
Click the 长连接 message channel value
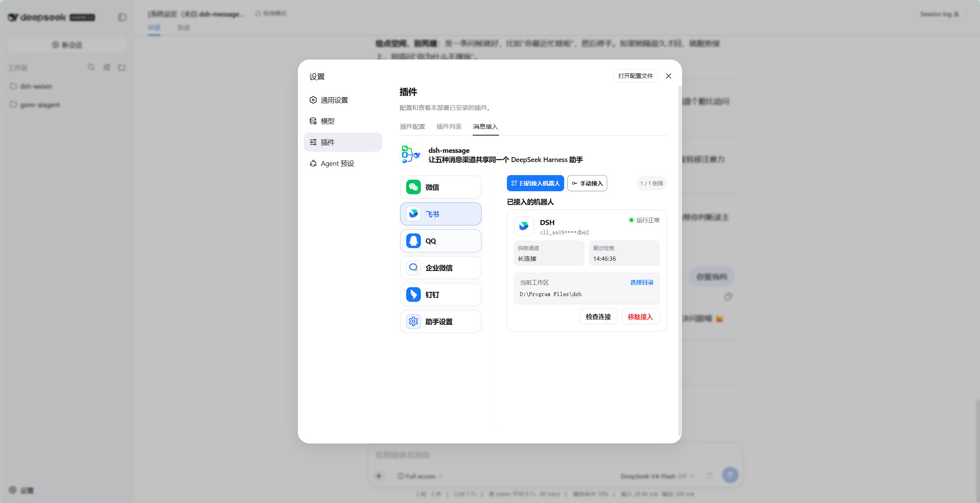point(527,258)
